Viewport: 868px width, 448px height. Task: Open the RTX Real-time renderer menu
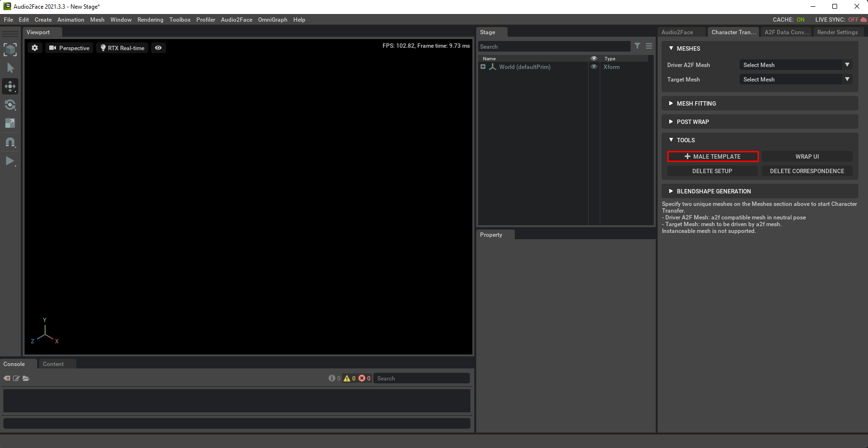[123, 48]
